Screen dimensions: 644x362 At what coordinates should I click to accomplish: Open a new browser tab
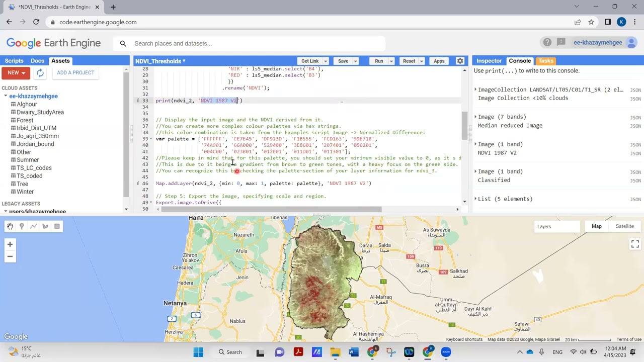113,7
